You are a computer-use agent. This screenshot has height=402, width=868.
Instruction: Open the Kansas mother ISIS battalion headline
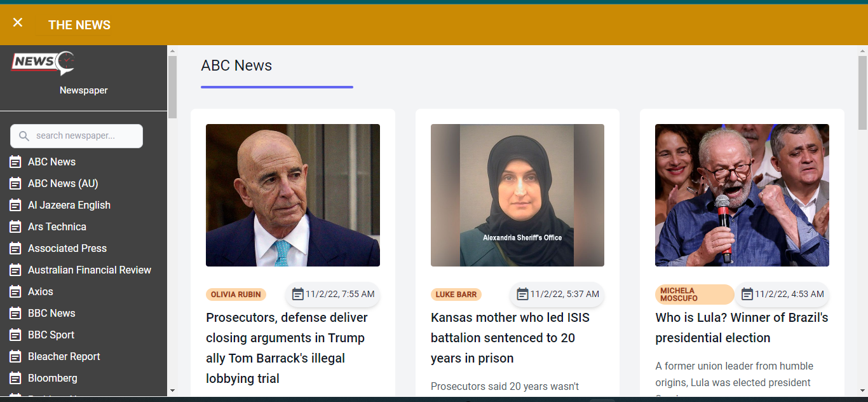(510, 338)
